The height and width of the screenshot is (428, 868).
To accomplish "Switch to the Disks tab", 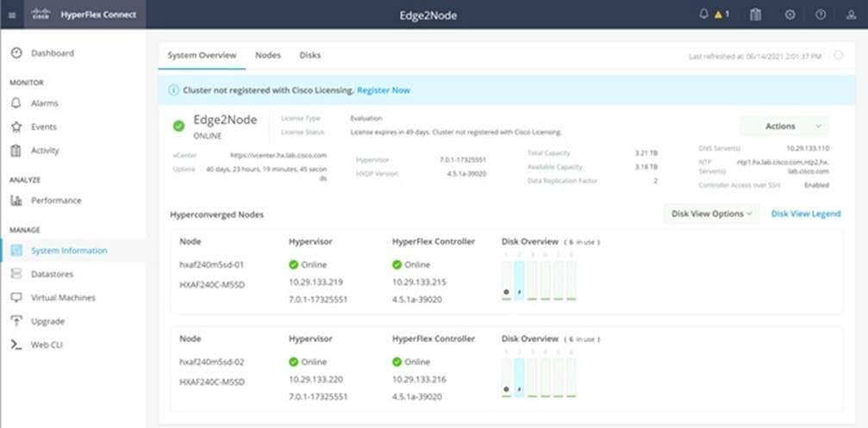I will pyautogui.click(x=310, y=55).
